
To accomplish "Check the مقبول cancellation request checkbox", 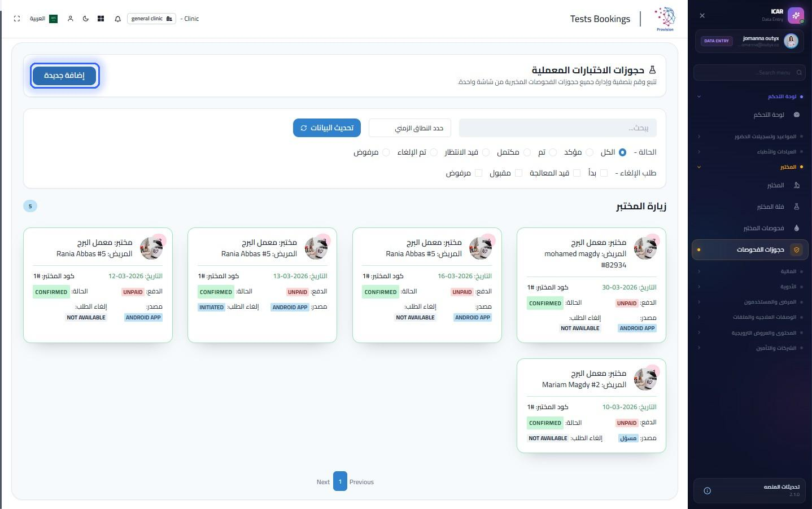I will pyautogui.click(x=518, y=173).
